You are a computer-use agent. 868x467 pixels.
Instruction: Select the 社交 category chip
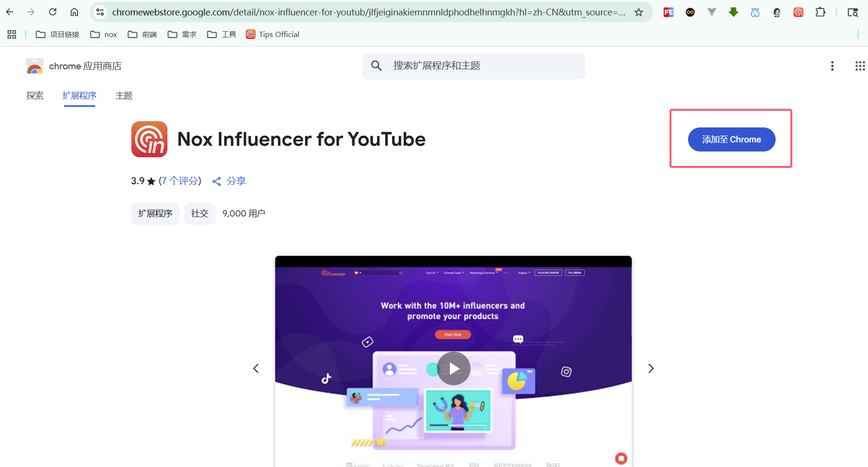200,214
